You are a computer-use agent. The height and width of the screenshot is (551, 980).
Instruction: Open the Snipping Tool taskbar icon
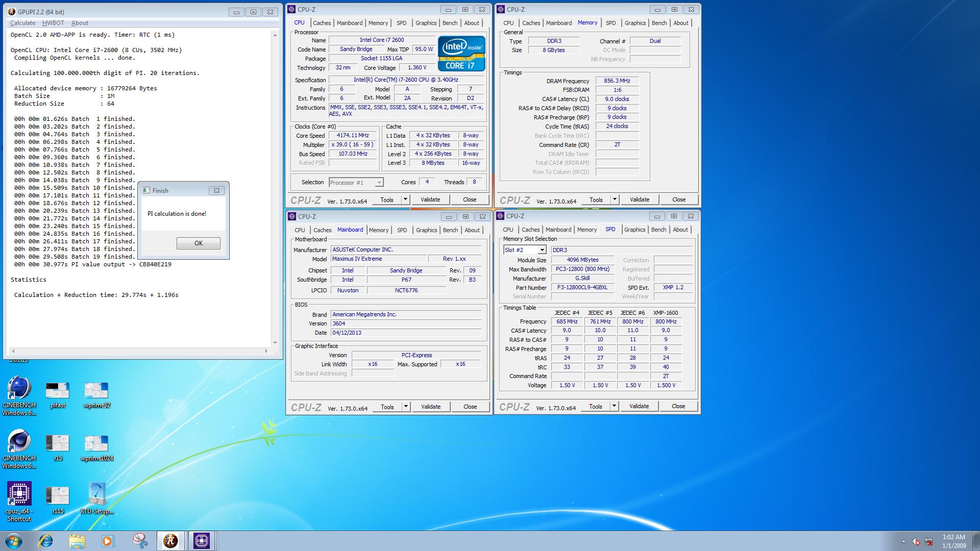point(139,541)
